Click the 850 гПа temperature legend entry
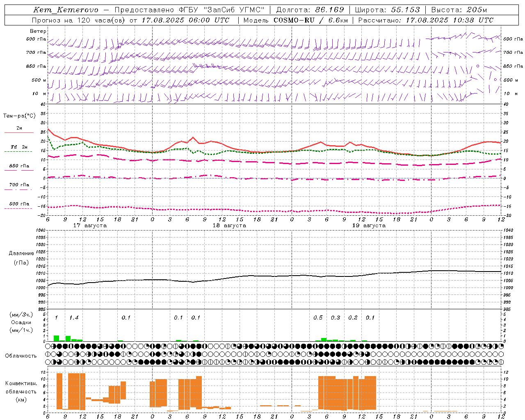 [x=19, y=166]
